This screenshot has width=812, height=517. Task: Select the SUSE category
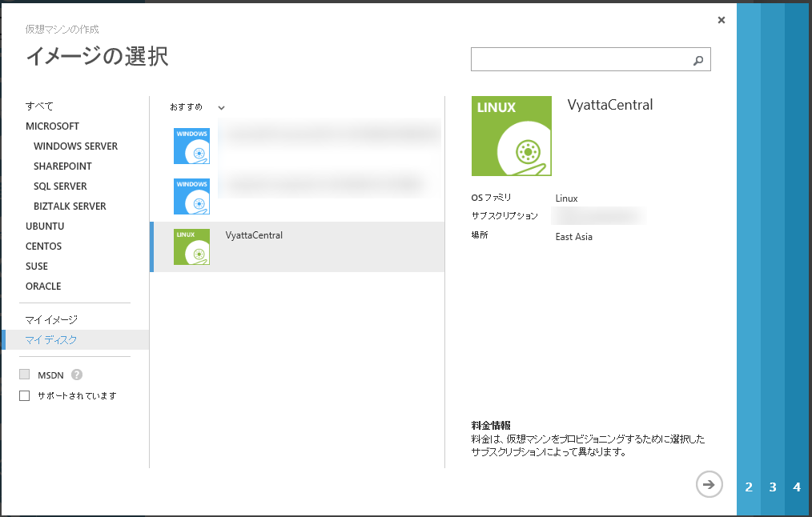(x=37, y=267)
